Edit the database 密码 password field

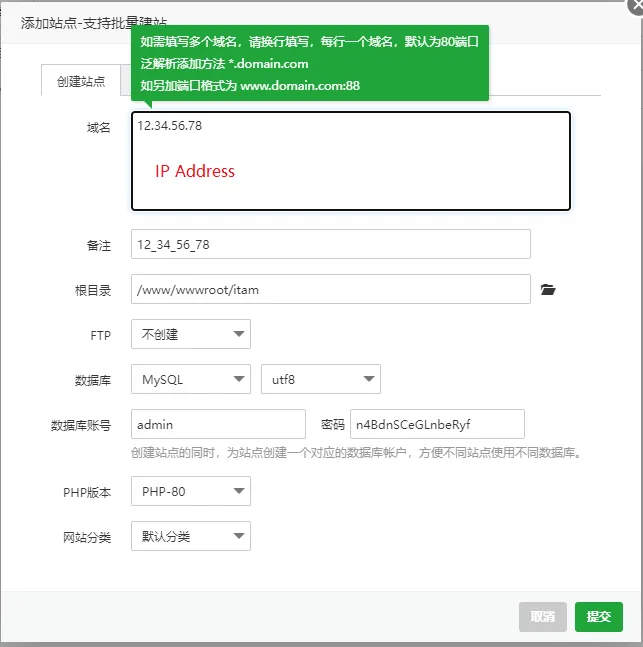[437, 424]
